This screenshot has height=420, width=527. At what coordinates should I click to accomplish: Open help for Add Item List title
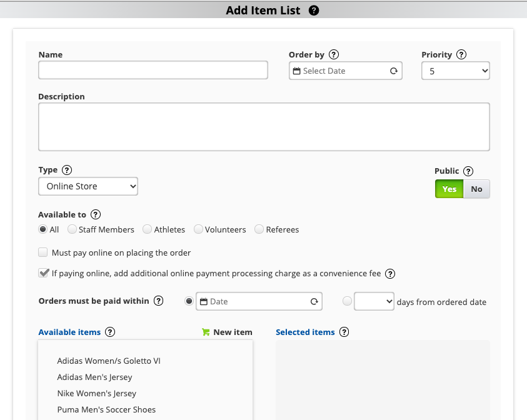313,10
